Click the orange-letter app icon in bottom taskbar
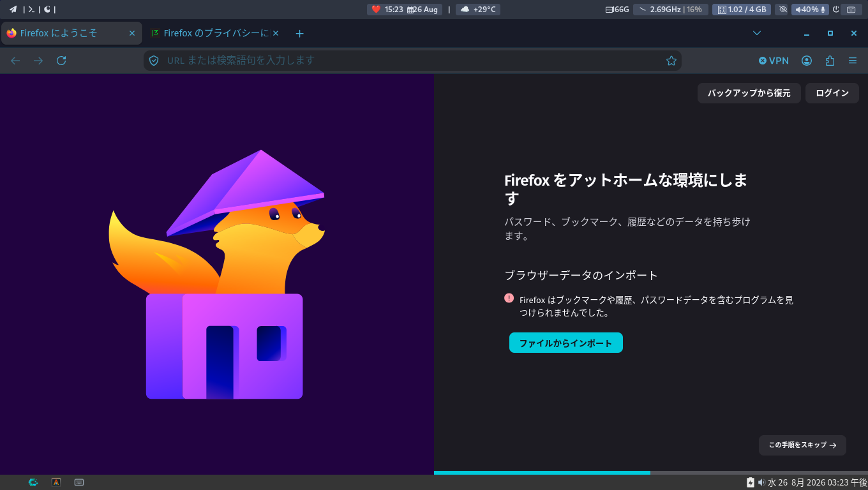The image size is (868, 490). point(56,482)
